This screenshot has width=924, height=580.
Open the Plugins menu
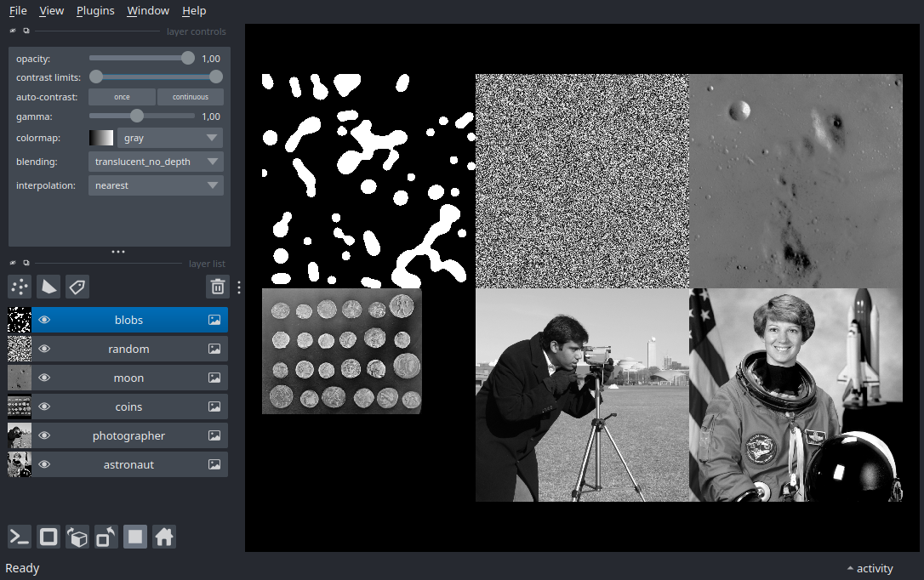[x=95, y=11]
